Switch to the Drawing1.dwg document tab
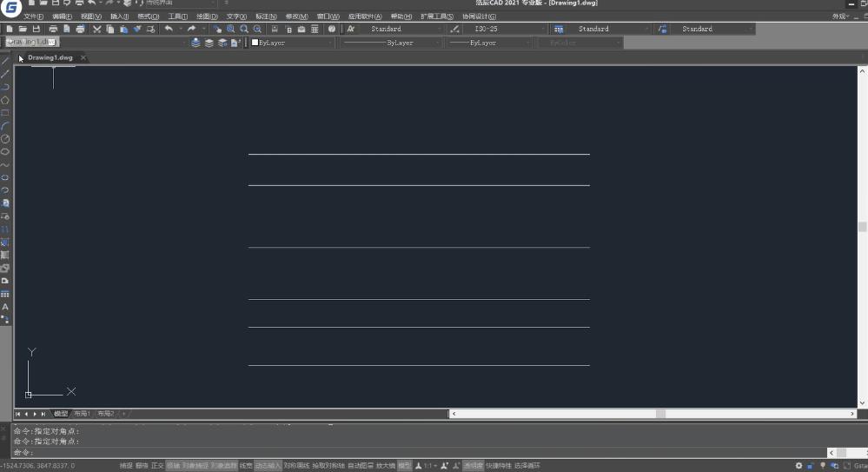 click(x=50, y=57)
